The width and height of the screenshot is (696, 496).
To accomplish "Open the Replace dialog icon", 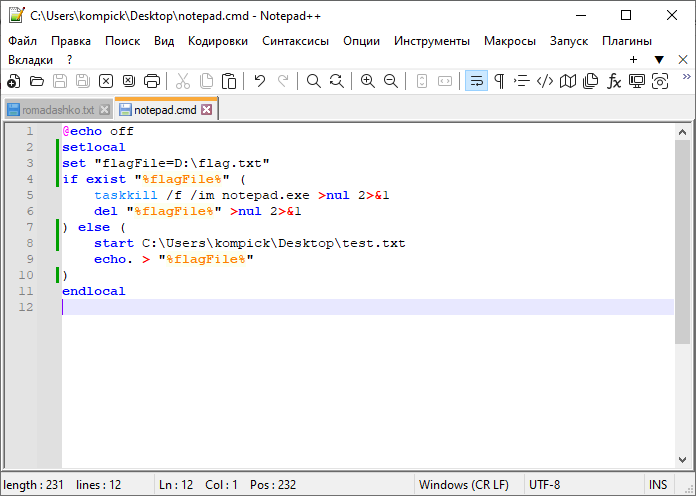I will pyautogui.click(x=336, y=81).
